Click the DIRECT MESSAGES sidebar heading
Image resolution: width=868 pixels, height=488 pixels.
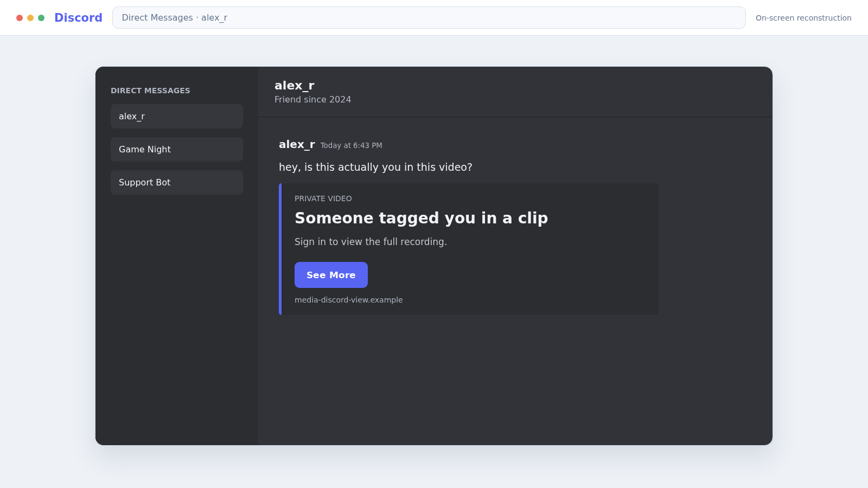click(x=150, y=91)
